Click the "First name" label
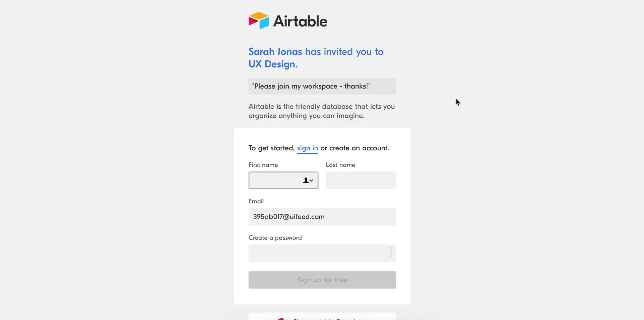 pyautogui.click(x=263, y=165)
